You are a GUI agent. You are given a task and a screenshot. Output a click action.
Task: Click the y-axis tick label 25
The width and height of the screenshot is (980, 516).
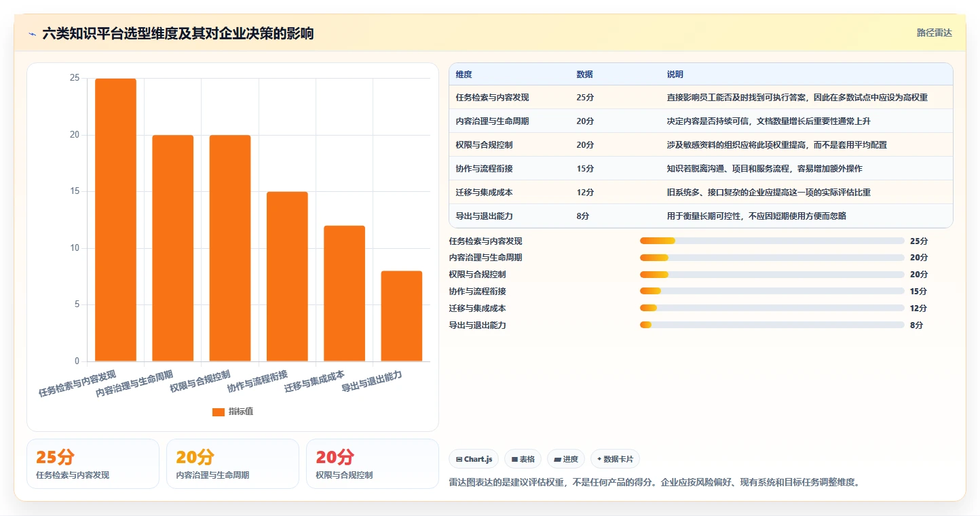coord(75,79)
